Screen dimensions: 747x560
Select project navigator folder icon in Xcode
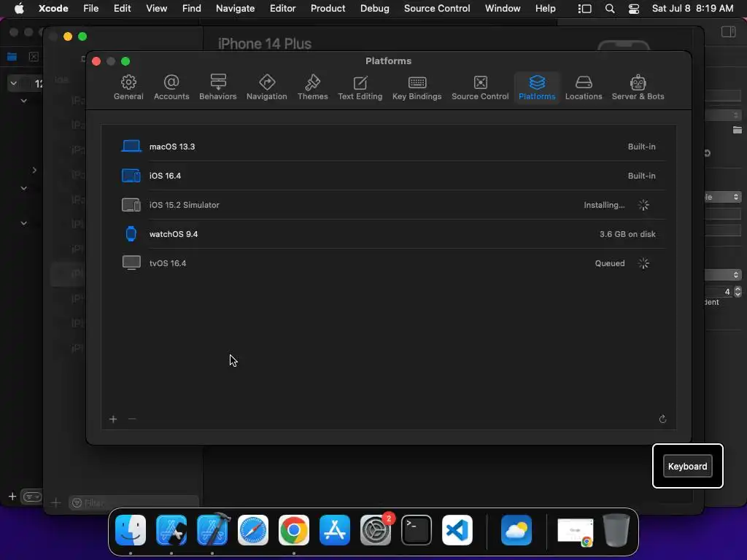coord(12,57)
